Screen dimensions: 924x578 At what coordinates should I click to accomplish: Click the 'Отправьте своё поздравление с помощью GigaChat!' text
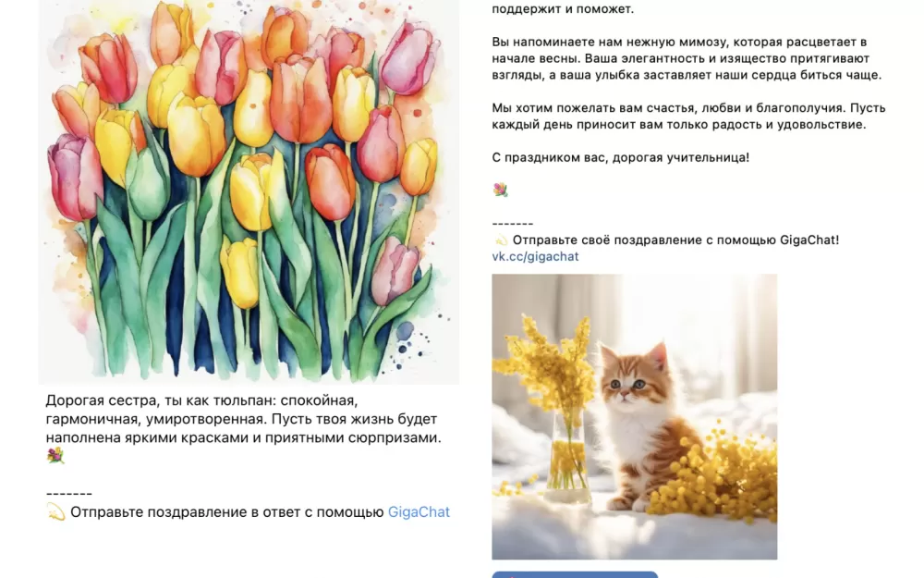[675, 240]
